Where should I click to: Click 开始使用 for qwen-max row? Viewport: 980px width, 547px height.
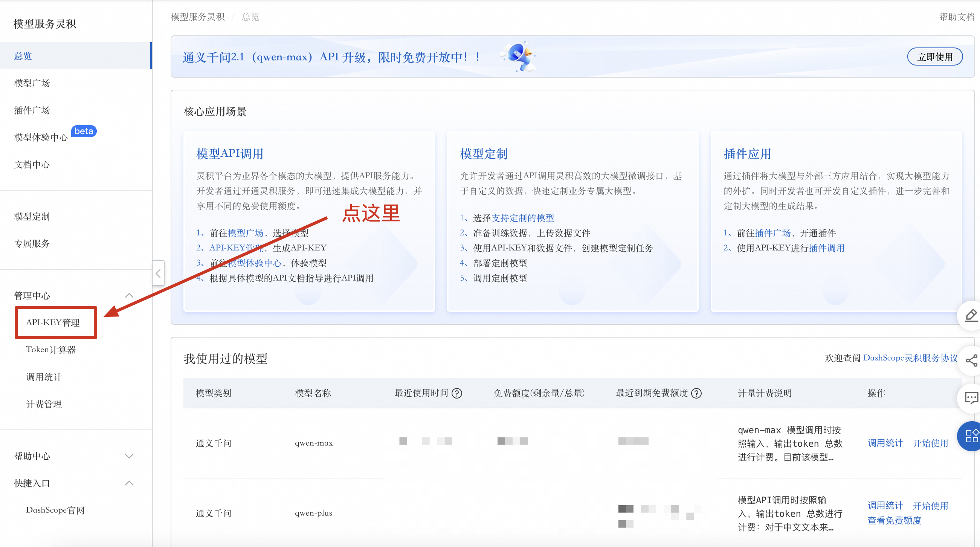pyautogui.click(x=930, y=443)
